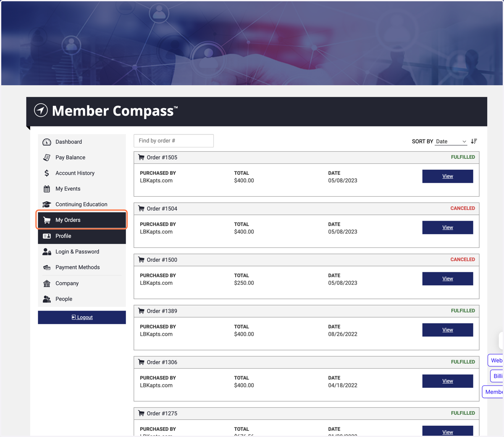Focus the Find by order # field
This screenshot has width=504, height=437.
(x=173, y=141)
